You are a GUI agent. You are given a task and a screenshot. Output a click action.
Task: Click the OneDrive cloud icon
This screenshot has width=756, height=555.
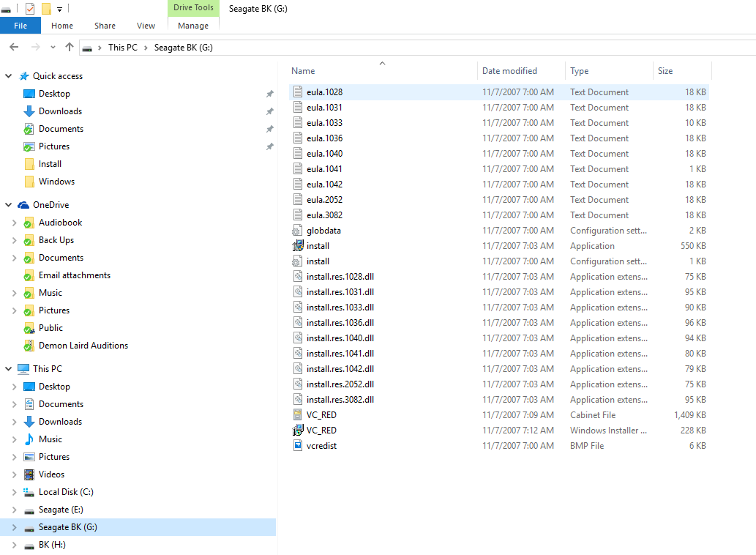pyautogui.click(x=23, y=205)
